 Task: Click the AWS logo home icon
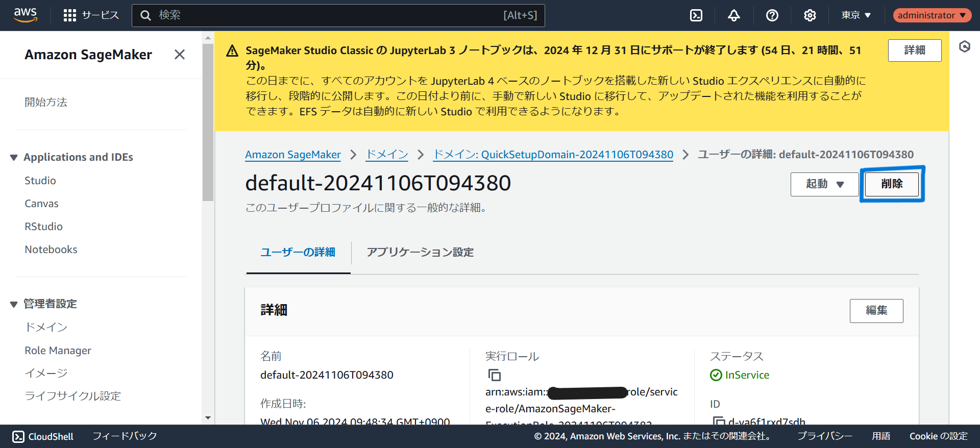(26, 15)
